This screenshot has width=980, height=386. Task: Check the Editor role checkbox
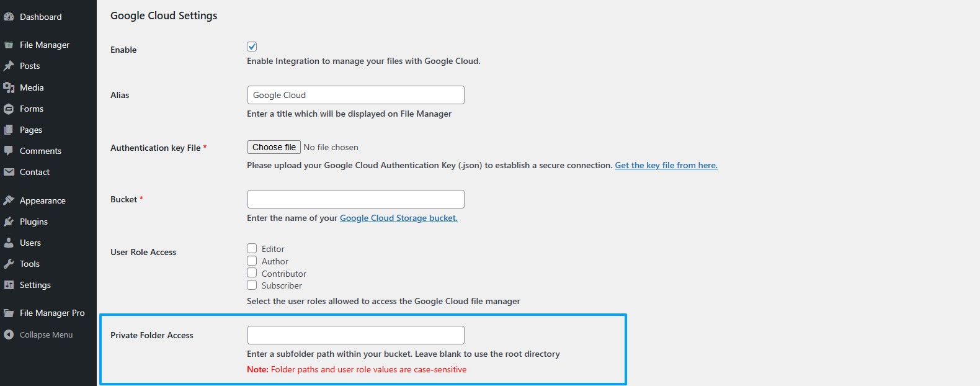pyautogui.click(x=252, y=248)
